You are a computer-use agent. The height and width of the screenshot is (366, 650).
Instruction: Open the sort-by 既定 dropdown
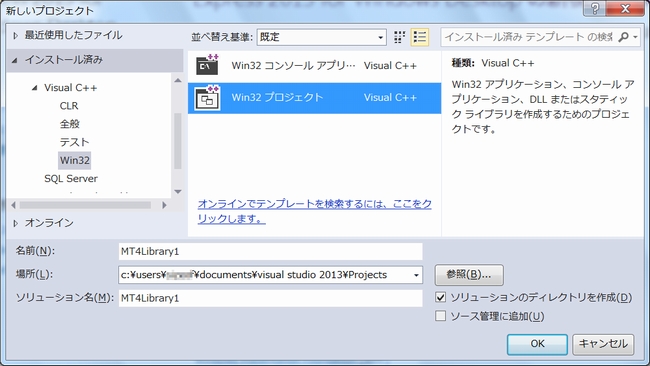322,37
